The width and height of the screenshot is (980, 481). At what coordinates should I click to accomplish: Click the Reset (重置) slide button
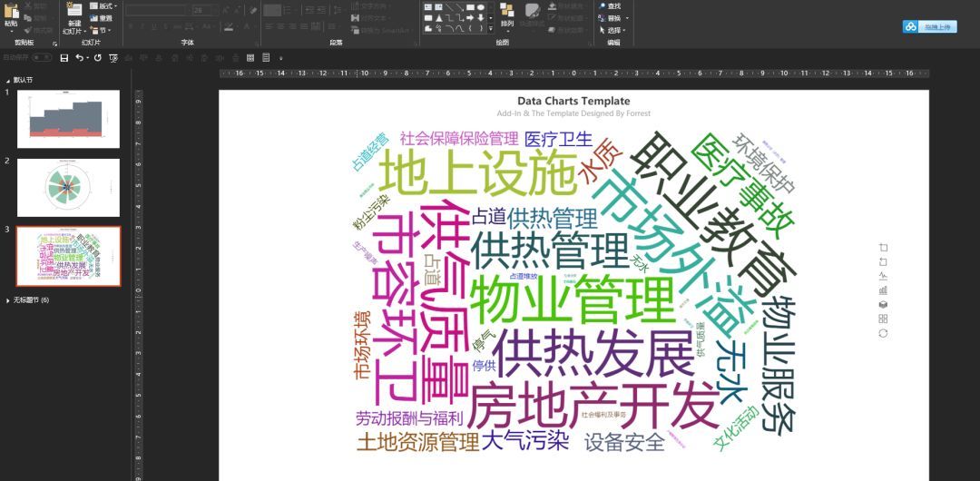101,18
